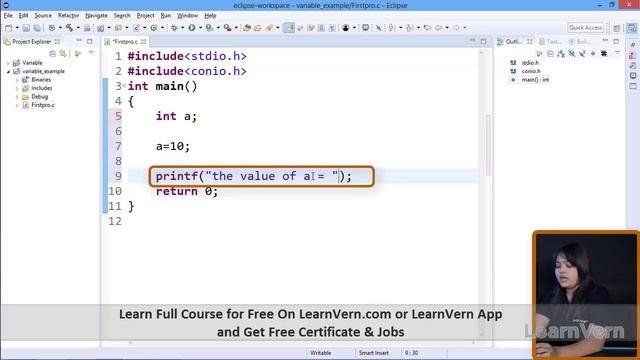Click the Open Perspective icon

(x=617, y=28)
